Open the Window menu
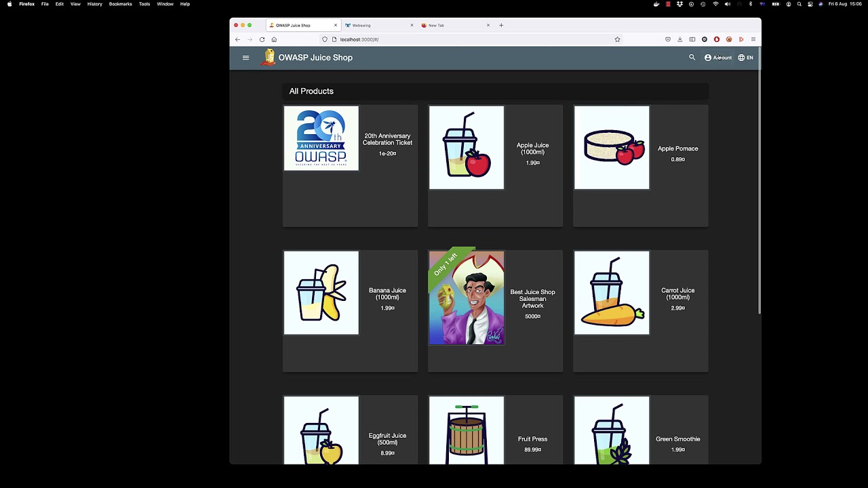 coord(165,4)
